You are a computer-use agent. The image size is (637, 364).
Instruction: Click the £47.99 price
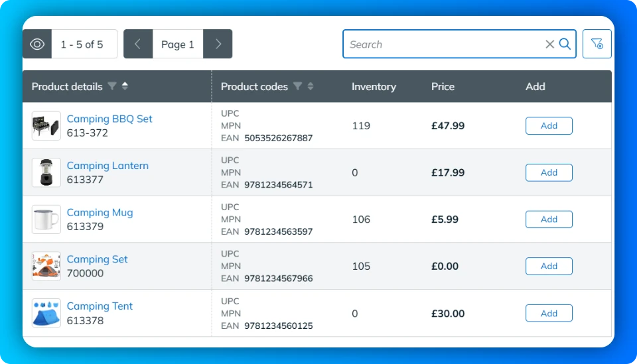click(x=448, y=126)
